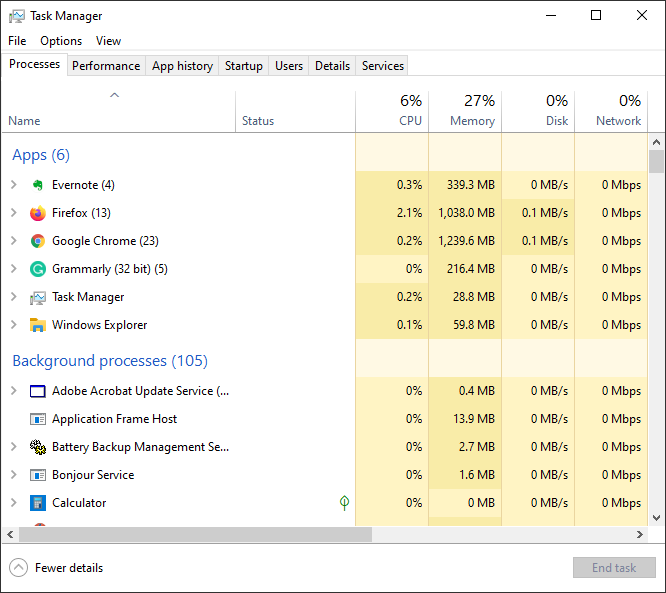This screenshot has width=666, height=593.
Task: Sort by the Name column header
Action: 119,112
